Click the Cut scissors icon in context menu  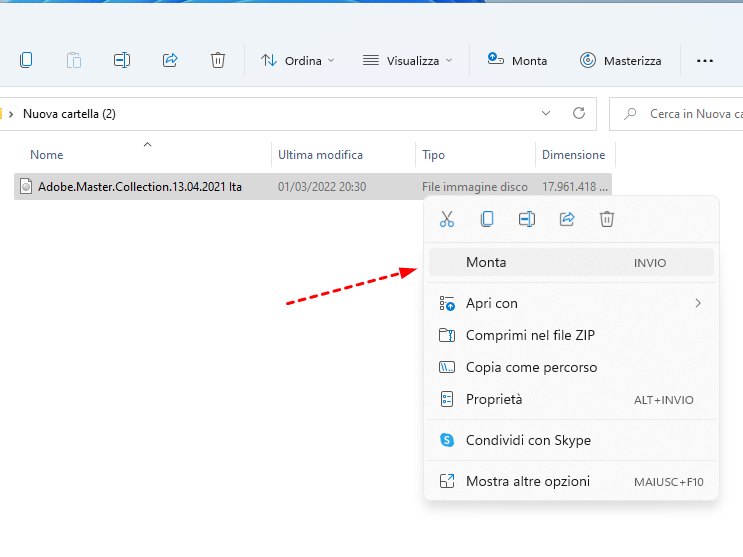447,219
